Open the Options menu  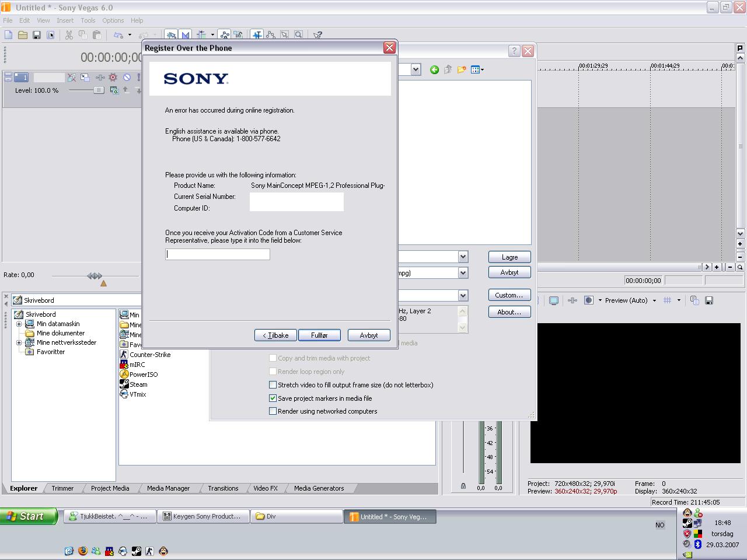click(x=113, y=20)
